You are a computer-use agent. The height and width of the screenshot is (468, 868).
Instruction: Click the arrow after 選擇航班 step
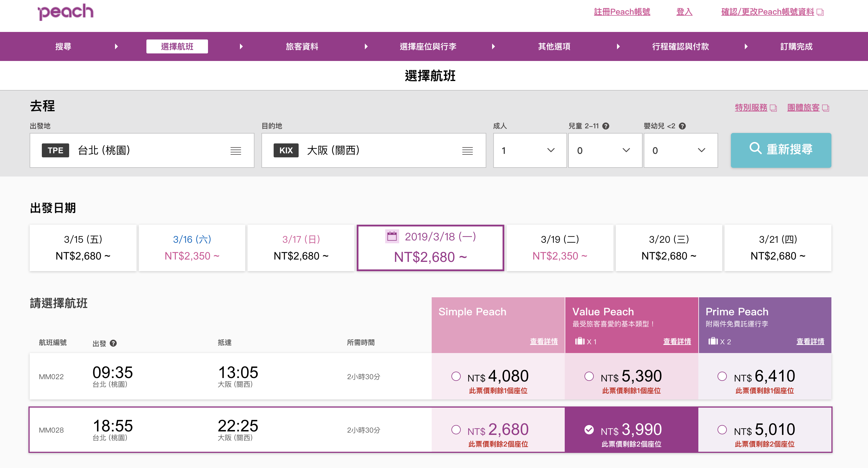[x=241, y=46]
